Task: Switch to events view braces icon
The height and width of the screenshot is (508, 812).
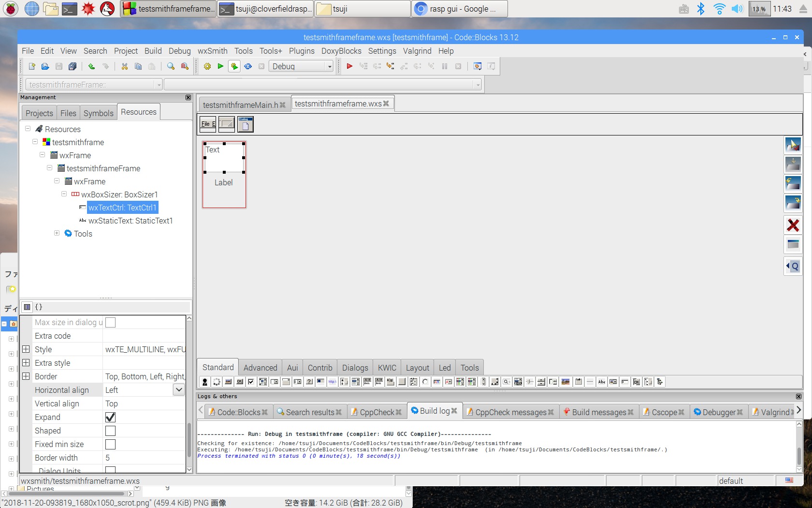Action: coord(39,307)
